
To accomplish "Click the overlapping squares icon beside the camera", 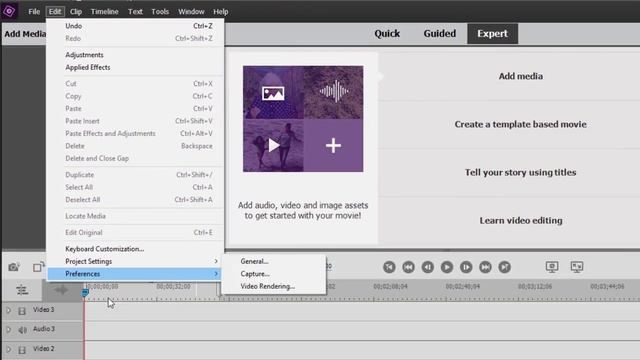I will tap(39, 267).
